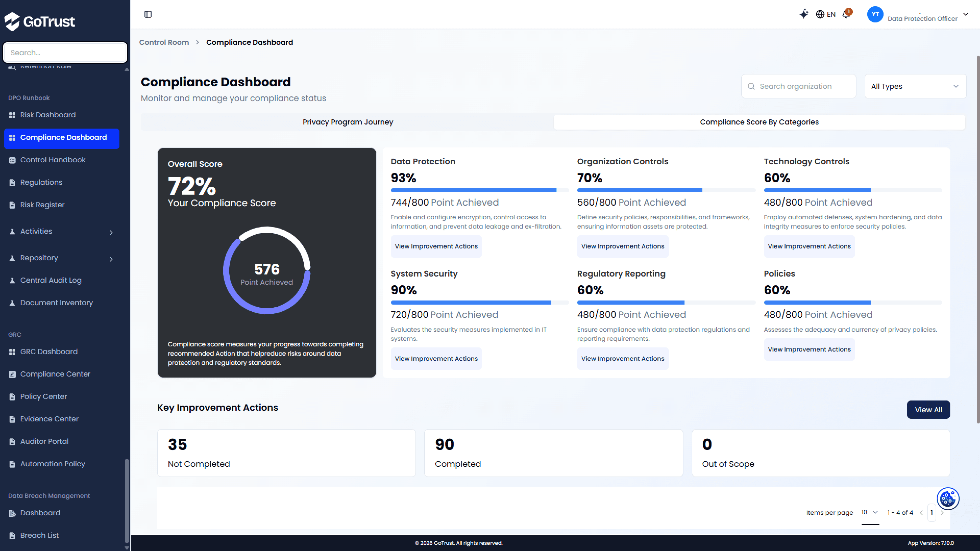Switch to Privacy Program Journey tab

pyautogui.click(x=348, y=122)
